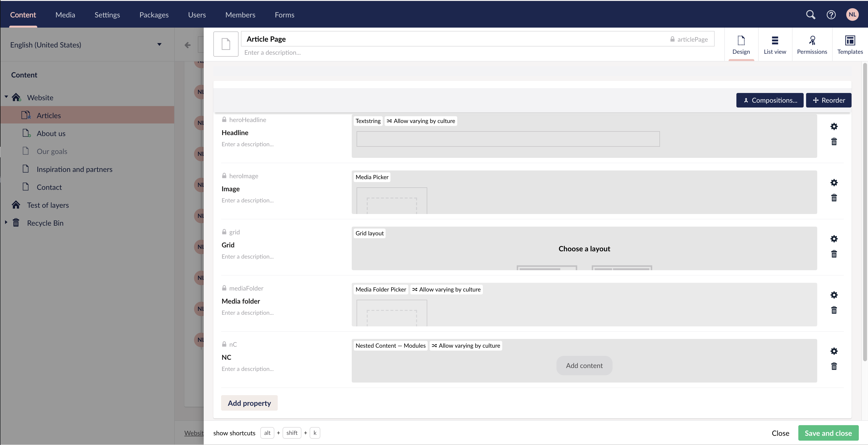Image resolution: width=868 pixels, height=445 pixels.
Task: Open the help question mark icon
Action: point(831,15)
